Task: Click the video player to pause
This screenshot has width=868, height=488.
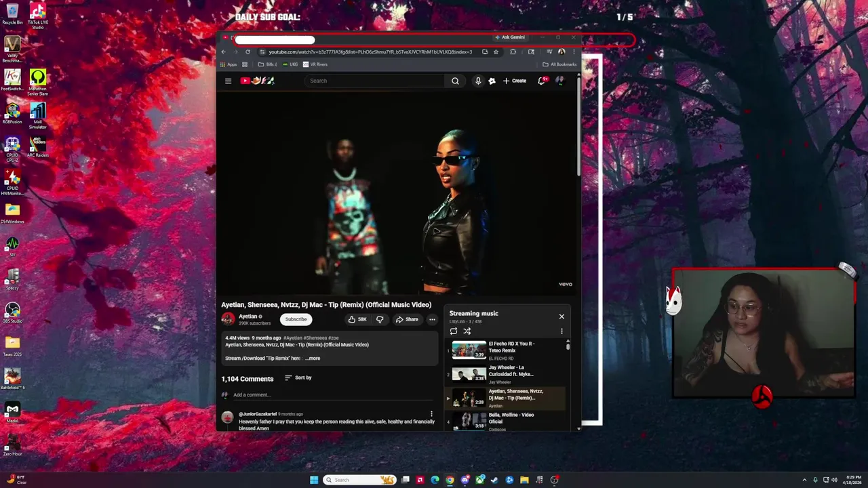Action: click(x=397, y=193)
